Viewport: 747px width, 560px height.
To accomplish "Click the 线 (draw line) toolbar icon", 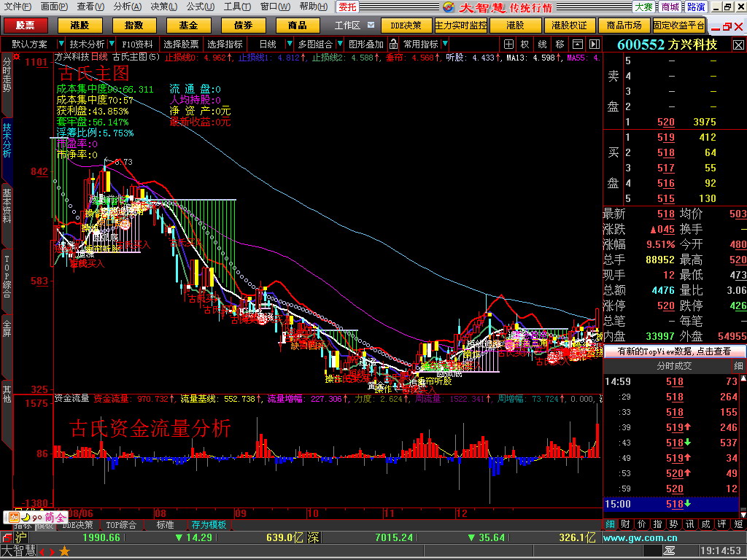I will pyautogui.click(x=542, y=44).
